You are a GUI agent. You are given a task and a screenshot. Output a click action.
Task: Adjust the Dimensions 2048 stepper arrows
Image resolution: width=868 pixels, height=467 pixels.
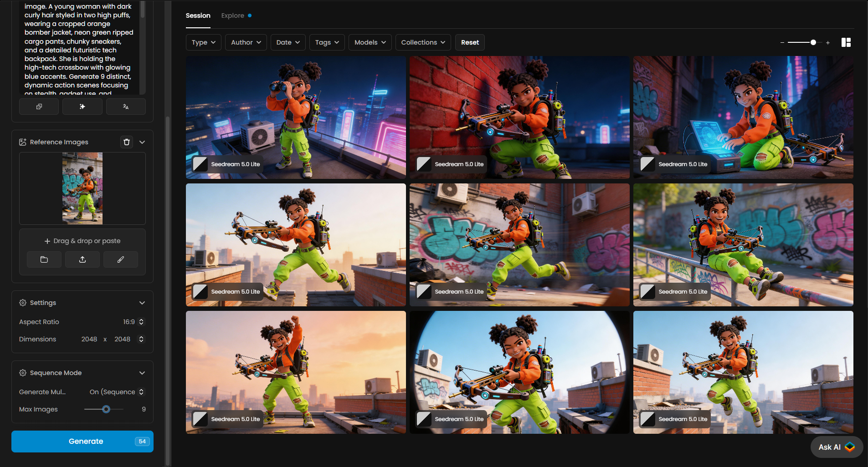tap(141, 339)
